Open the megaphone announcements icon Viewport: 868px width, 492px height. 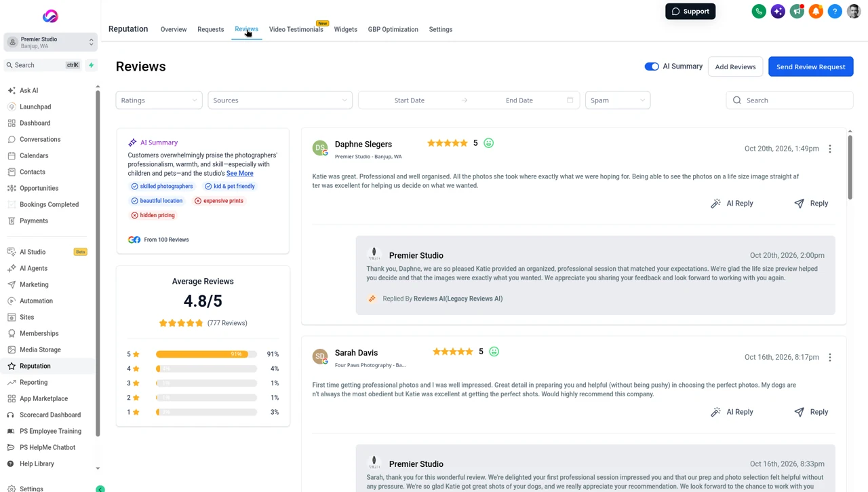pos(797,12)
